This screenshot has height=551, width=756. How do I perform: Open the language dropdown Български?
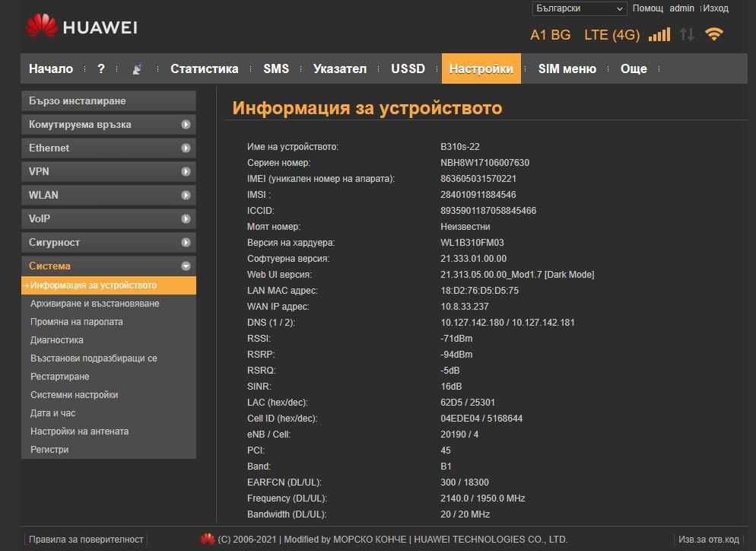pyautogui.click(x=579, y=8)
